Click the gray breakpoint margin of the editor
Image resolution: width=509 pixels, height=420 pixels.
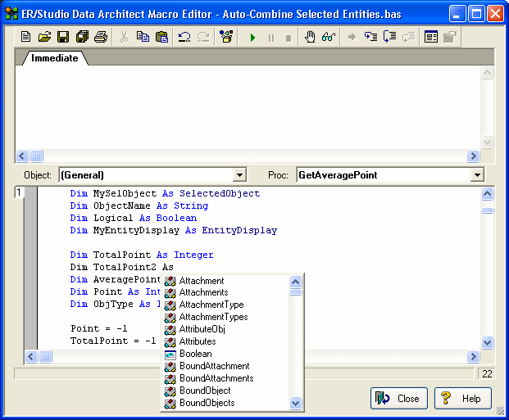[x=31, y=268]
